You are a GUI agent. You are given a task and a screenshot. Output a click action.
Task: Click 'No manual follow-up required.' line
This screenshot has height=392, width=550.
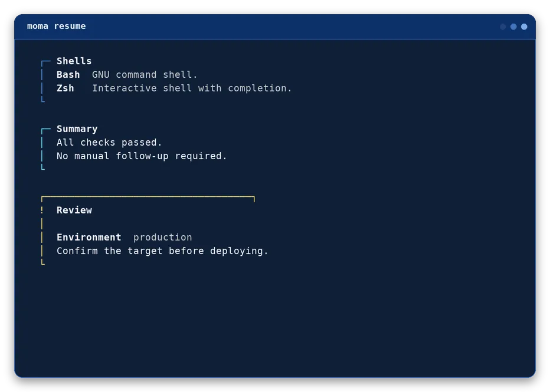(142, 156)
